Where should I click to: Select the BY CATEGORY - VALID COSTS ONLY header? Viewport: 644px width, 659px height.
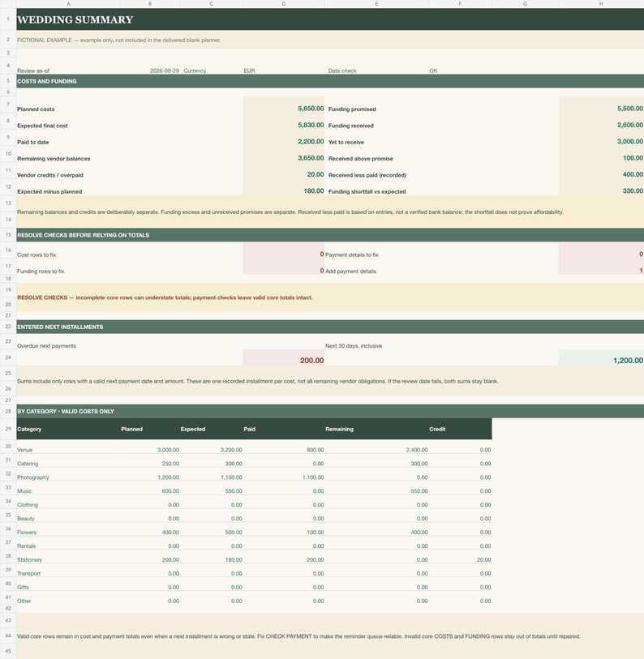point(330,411)
